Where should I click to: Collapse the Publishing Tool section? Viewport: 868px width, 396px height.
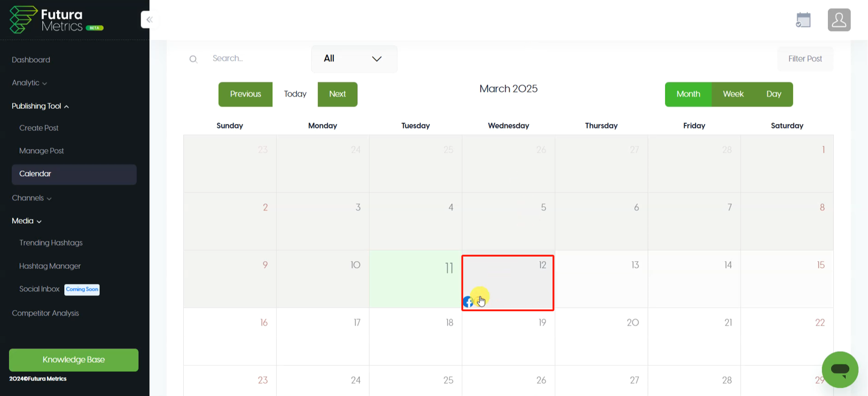(40, 106)
